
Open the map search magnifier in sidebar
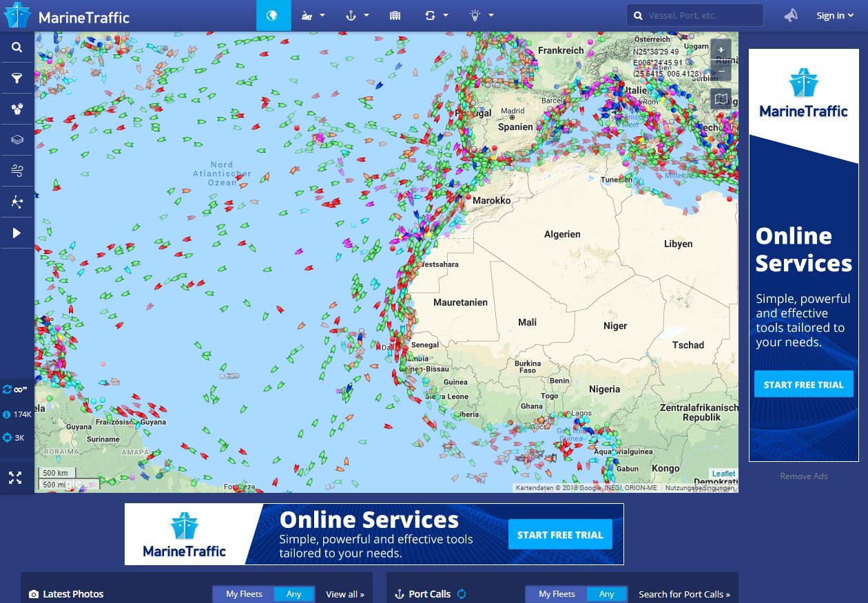(x=17, y=47)
